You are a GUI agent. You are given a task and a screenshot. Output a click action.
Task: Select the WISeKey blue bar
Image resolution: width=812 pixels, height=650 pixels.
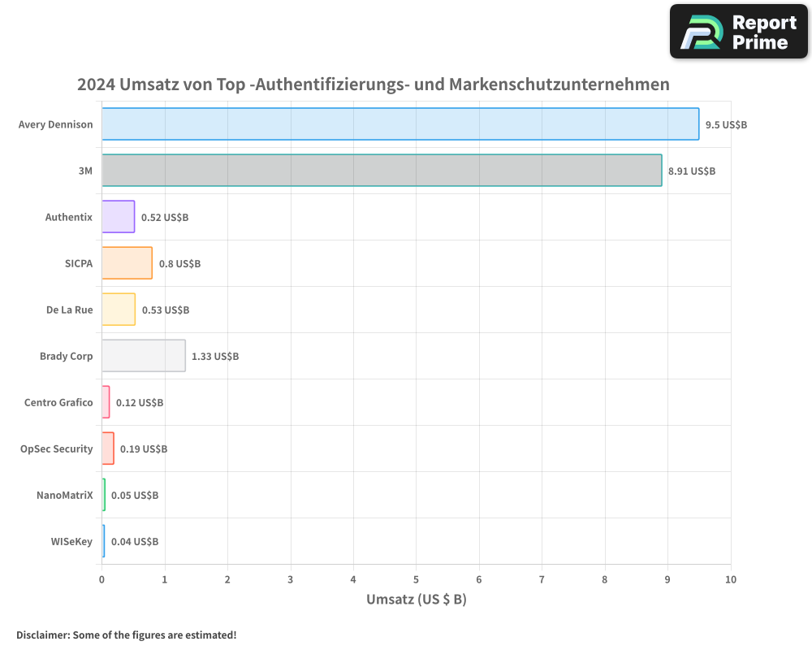point(102,541)
